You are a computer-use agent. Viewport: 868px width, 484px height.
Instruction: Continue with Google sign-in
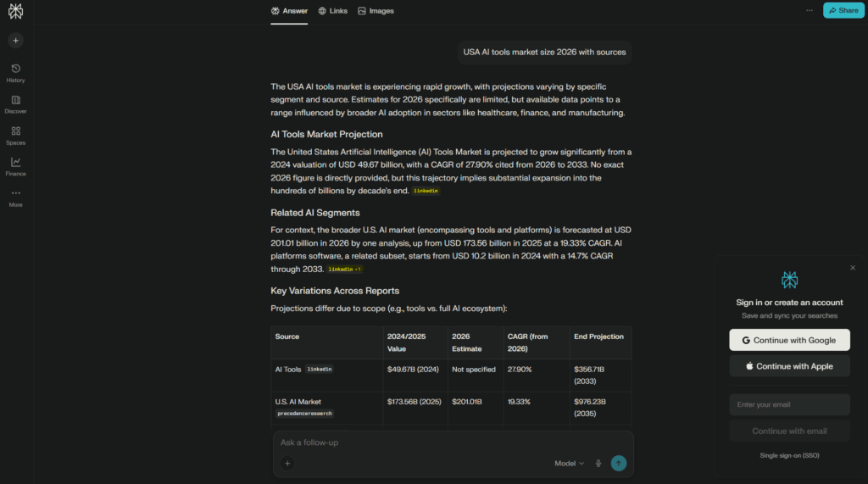coord(789,340)
